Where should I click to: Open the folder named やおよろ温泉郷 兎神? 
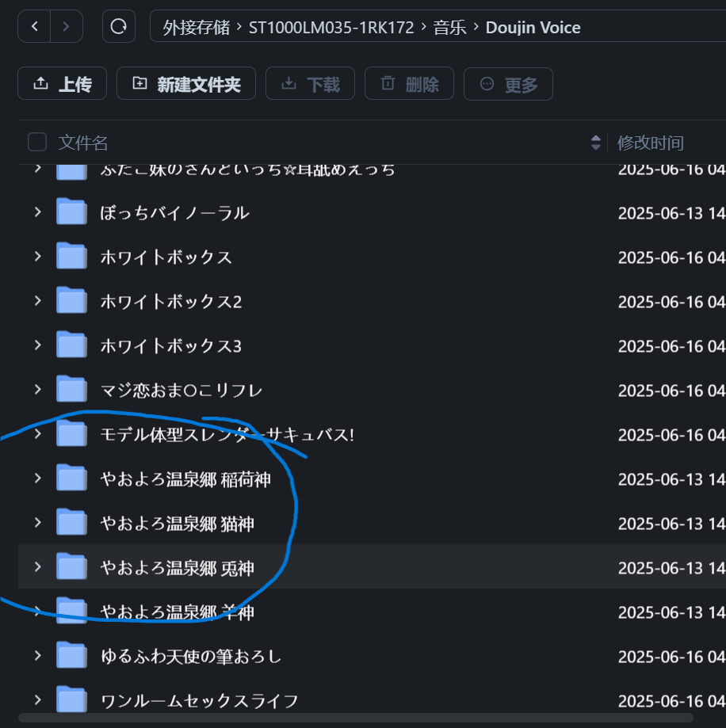click(x=177, y=568)
